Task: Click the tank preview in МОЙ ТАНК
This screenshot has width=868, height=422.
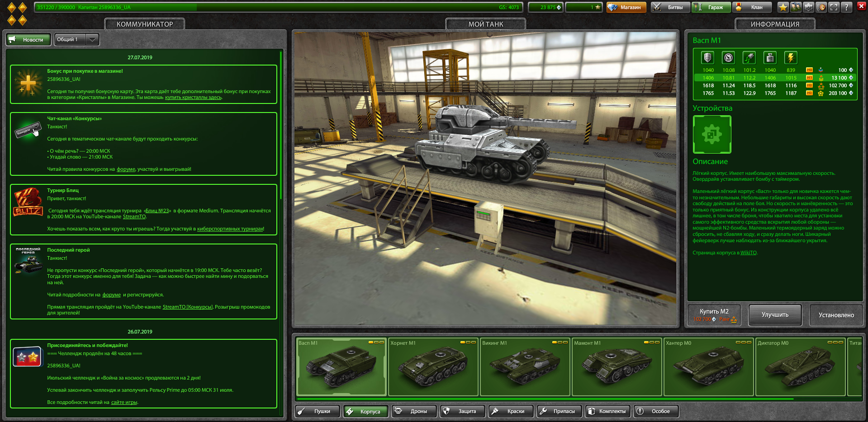Action: [x=485, y=178]
